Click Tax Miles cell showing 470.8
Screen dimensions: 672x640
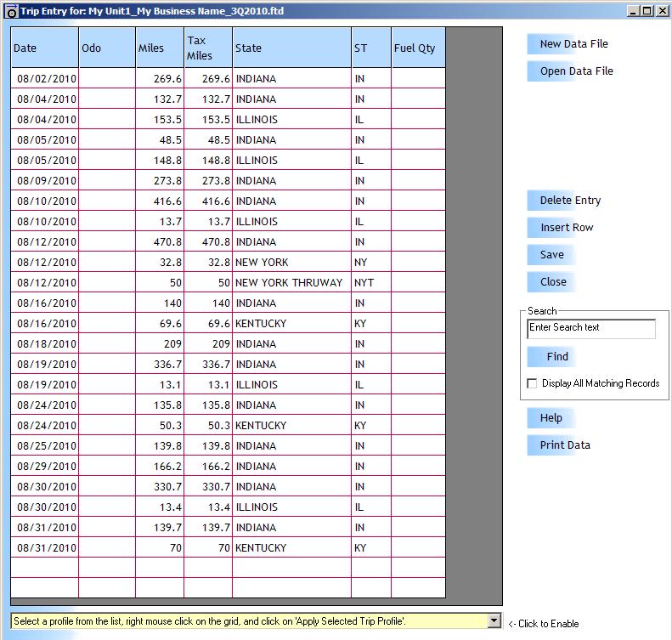(208, 241)
